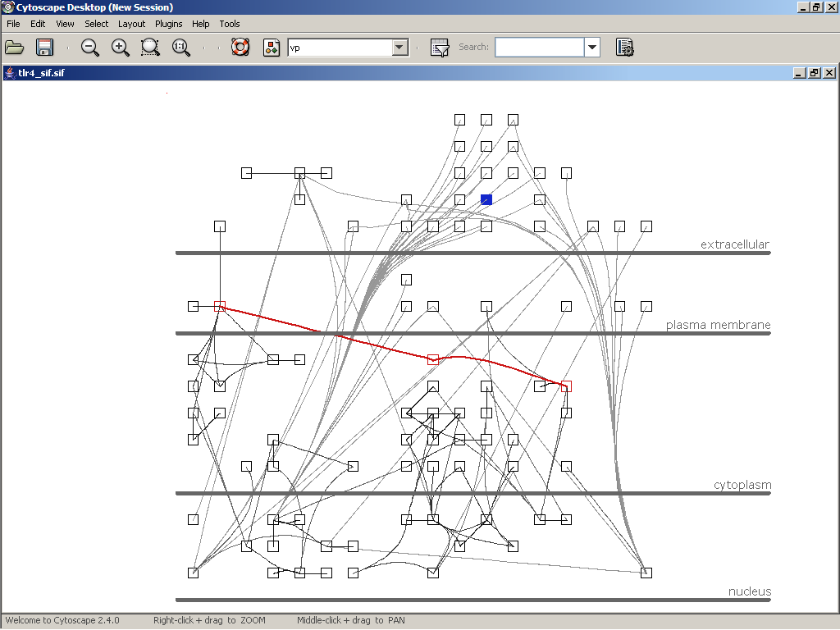This screenshot has height=630, width=840.
Task: Click the filter icon beside Search
Action: tap(440, 48)
